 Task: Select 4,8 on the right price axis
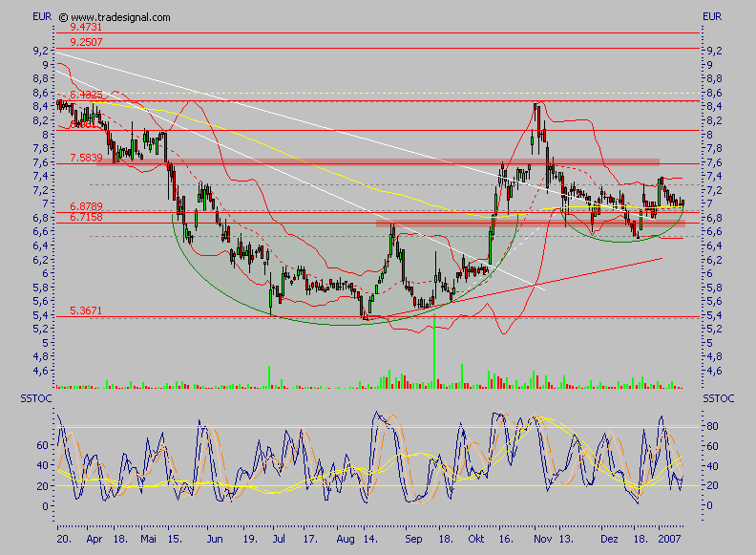[715, 356]
